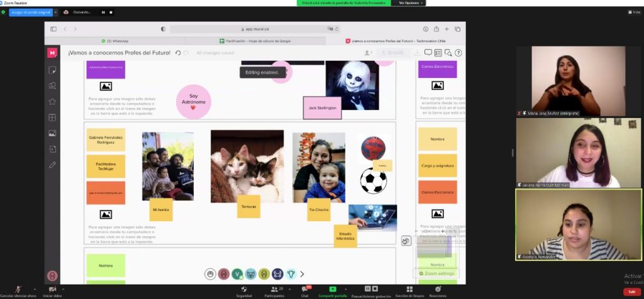Click the SHARE button in Mural

click(392, 53)
